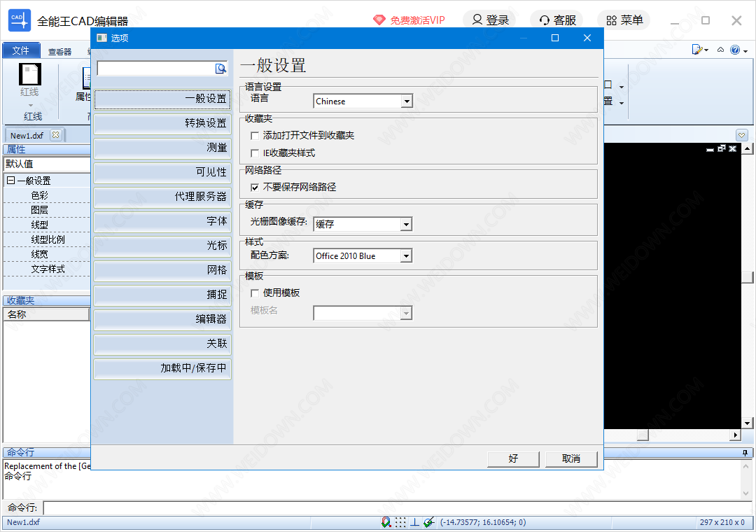Select the 转换设置 category

coord(162,123)
